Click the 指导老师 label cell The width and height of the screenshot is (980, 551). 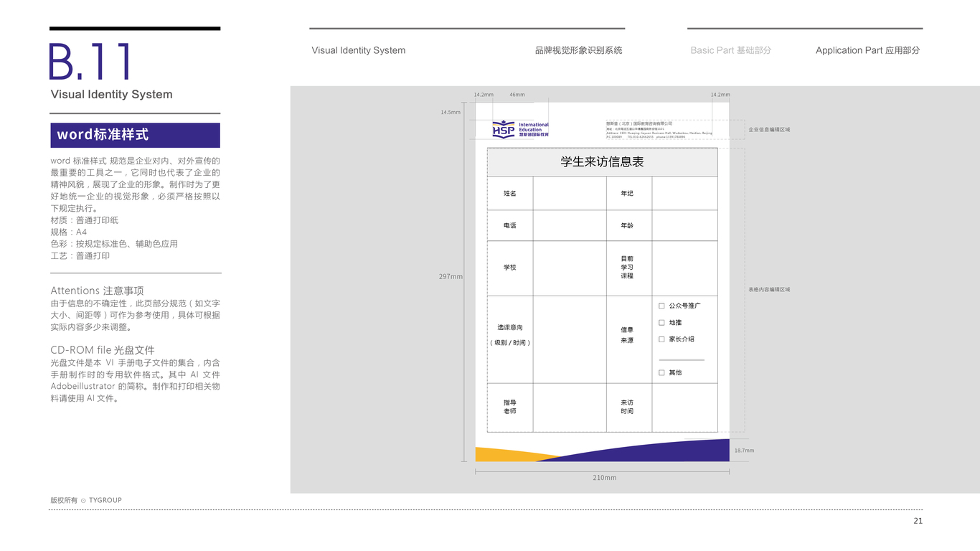pos(510,408)
